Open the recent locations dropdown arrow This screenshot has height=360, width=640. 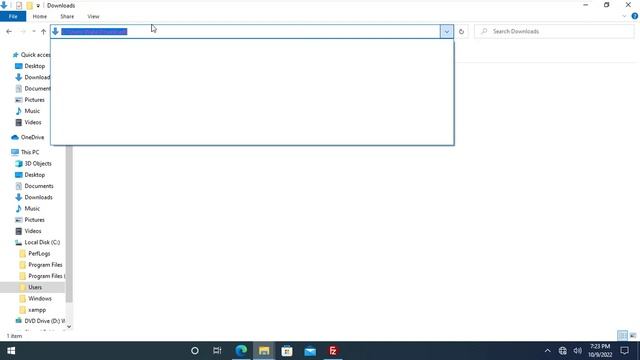pyautogui.click(x=34, y=31)
